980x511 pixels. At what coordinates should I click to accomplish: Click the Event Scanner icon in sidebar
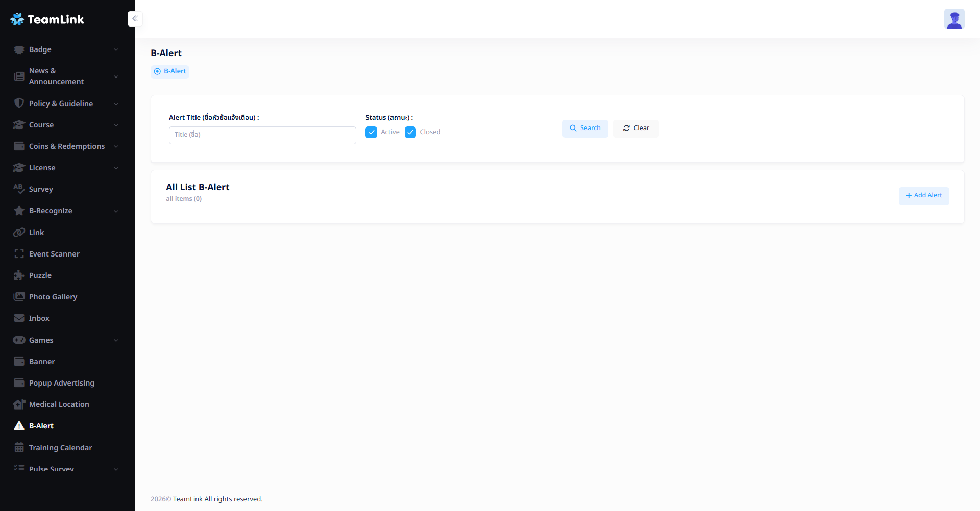(19, 254)
